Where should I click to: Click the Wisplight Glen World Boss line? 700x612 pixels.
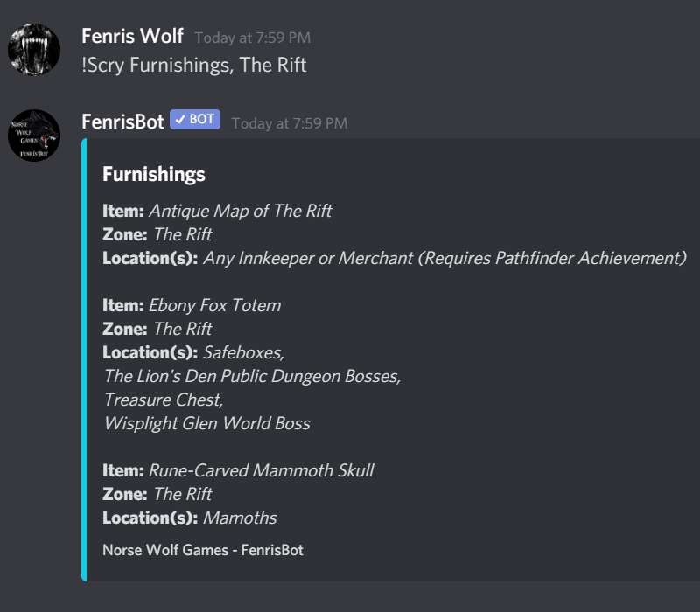coord(207,424)
